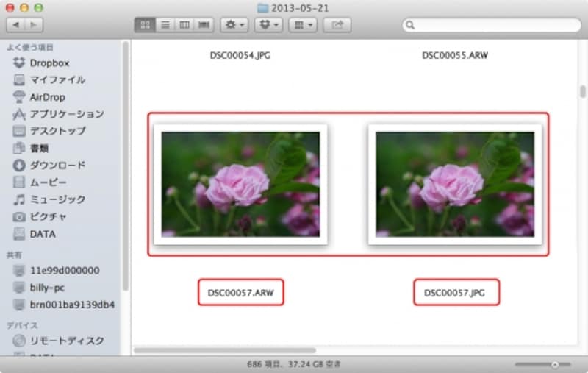Zoom the window with the green button
Screen dimensions: 588x373
(38, 7)
